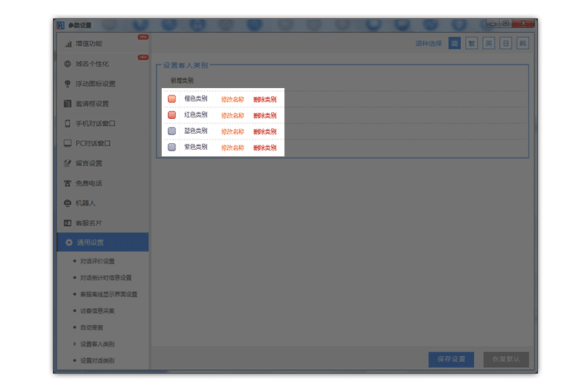Click the globe icon beside 域名个性化
588x392 pixels.
tap(68, 64)
